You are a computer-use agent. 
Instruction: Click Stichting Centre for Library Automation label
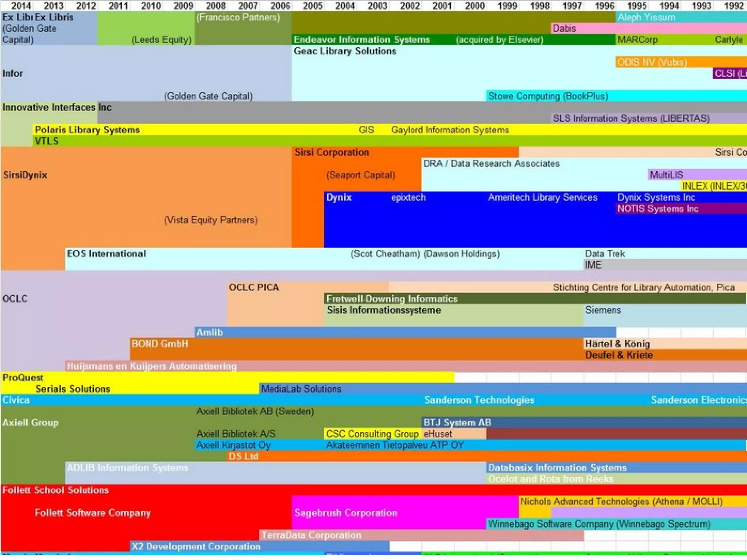[x=644, y=288]
